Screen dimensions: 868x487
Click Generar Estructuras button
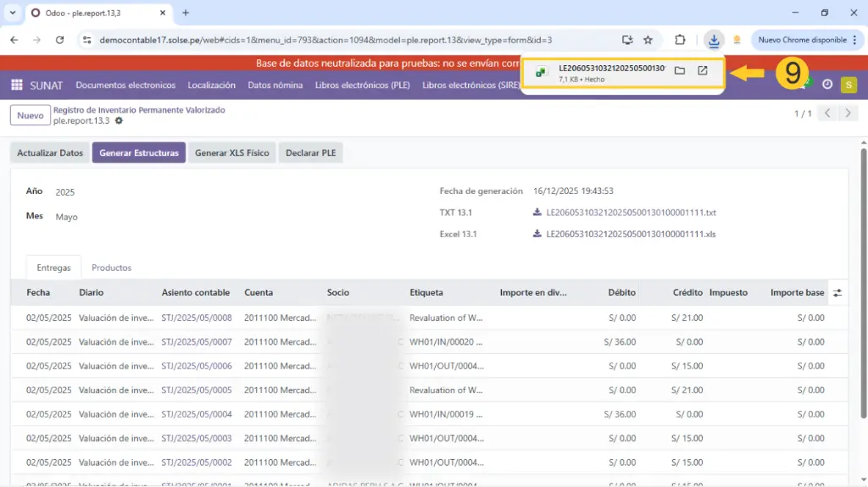coord(139,153)
